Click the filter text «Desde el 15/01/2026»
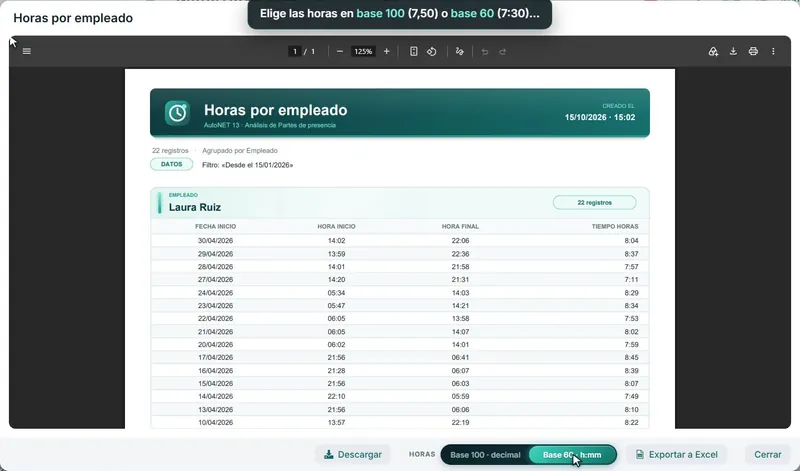The width and height of the screenshot is (800, 471). [x=257, y=165]
